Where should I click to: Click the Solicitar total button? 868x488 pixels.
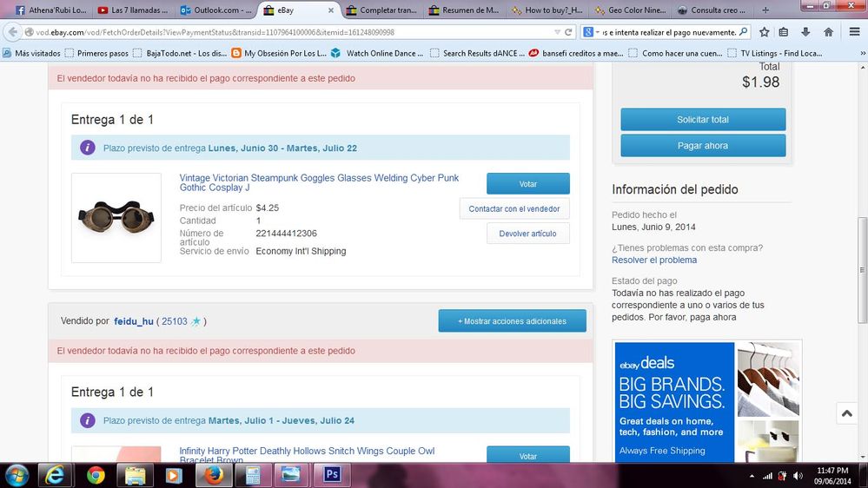(703, 120)
